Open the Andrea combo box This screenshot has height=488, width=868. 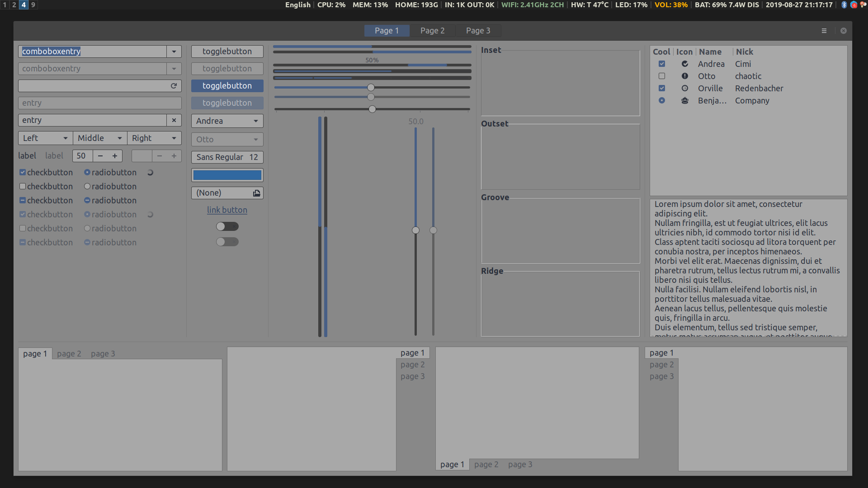pos(227,121)
